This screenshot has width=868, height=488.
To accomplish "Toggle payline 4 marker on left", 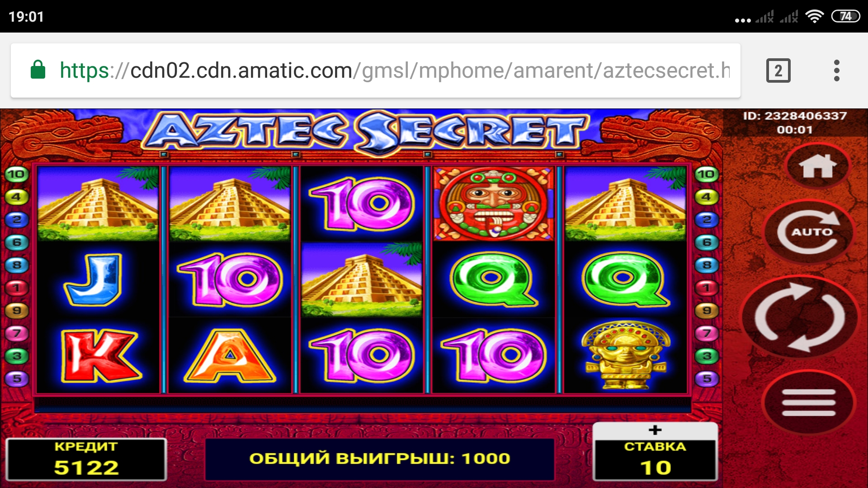I will pyautogui.click(x=16, y=197).
